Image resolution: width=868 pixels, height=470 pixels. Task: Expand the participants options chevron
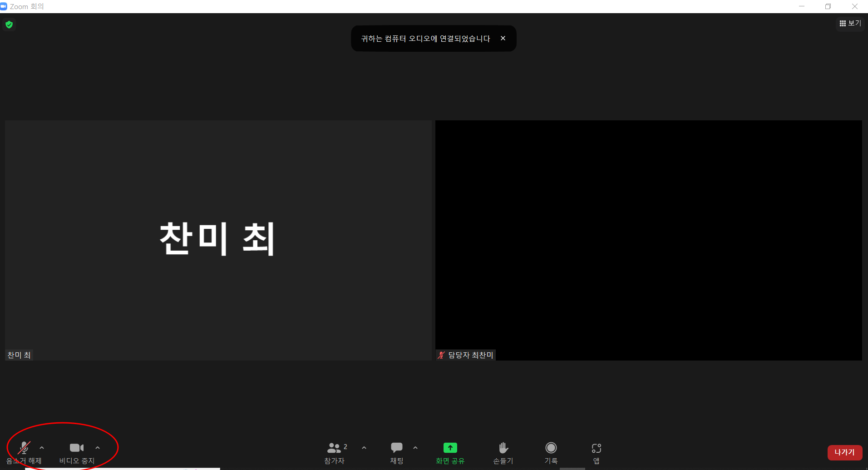click(364, 448)
